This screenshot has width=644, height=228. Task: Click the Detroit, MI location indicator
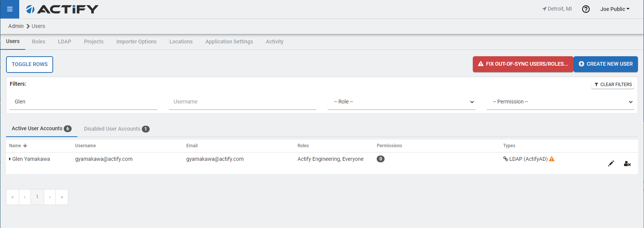coord(557,9)
